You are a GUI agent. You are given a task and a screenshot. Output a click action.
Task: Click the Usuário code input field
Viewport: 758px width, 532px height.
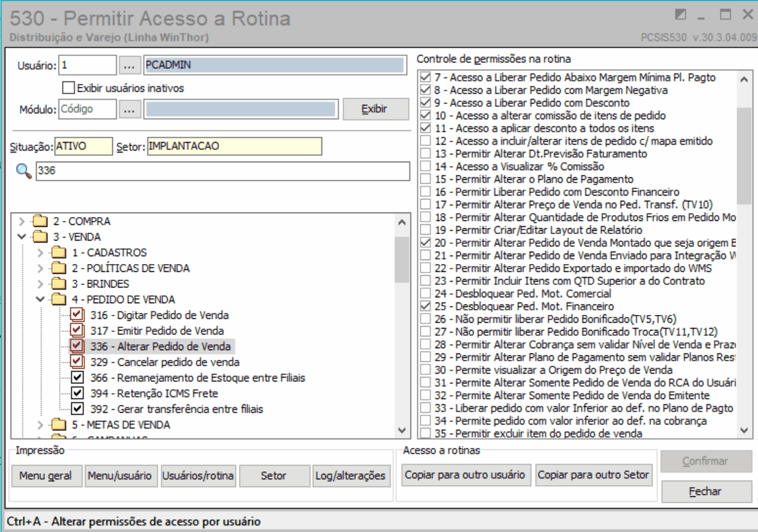pos(87,65)
